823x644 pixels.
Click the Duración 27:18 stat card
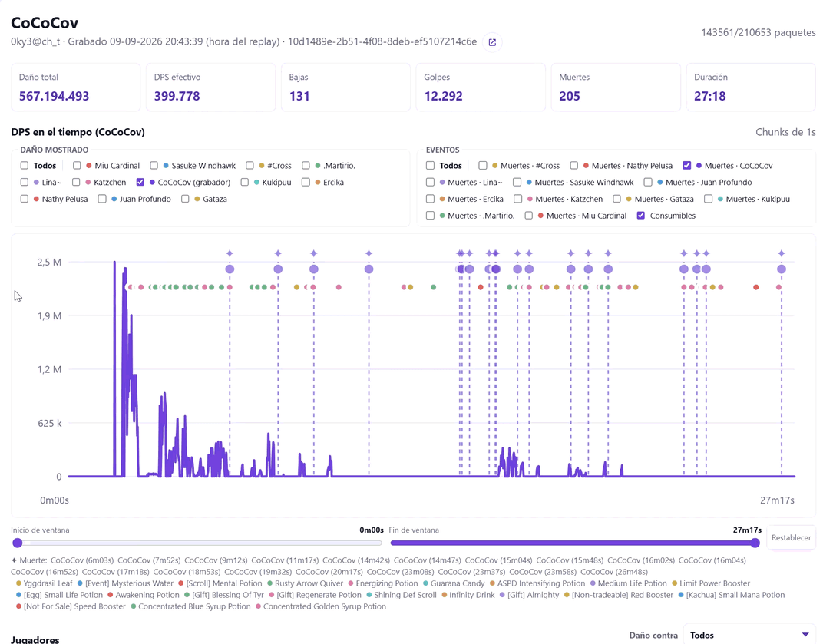pos(751,88)
